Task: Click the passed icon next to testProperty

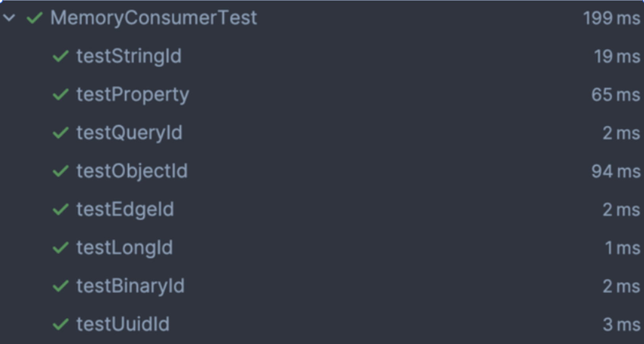Action: [61, 95]
